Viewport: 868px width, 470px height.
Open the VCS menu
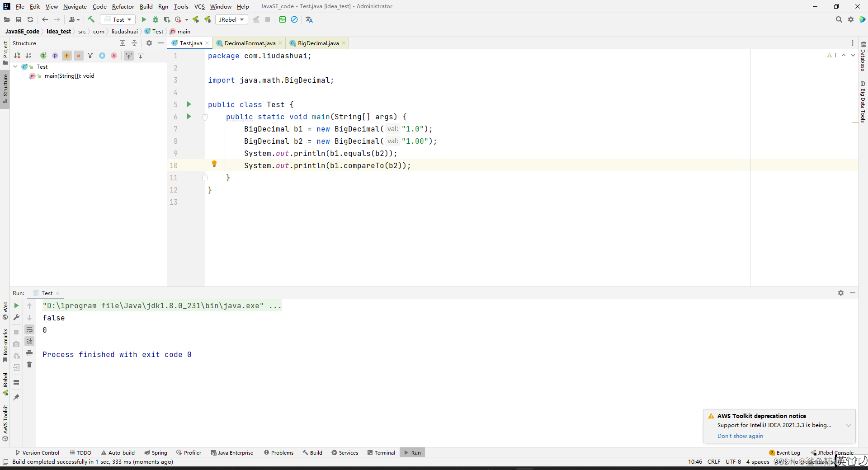tap(199, 6)
